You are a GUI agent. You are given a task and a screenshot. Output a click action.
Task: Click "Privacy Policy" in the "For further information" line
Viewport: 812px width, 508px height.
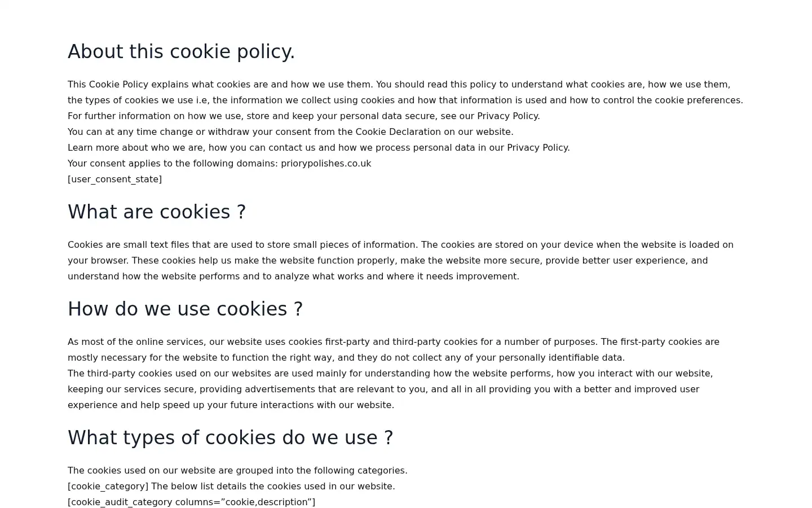(x=507, y=116)
